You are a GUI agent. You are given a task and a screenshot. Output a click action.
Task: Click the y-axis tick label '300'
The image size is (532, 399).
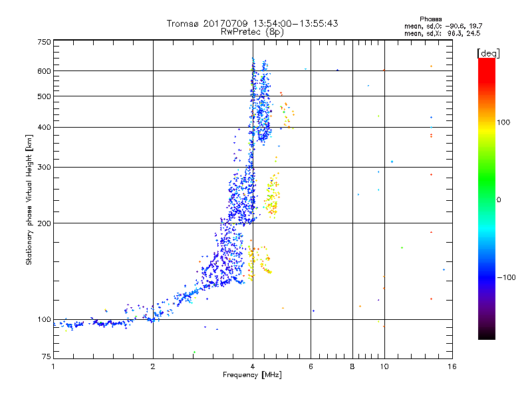[x=44, y=168]
